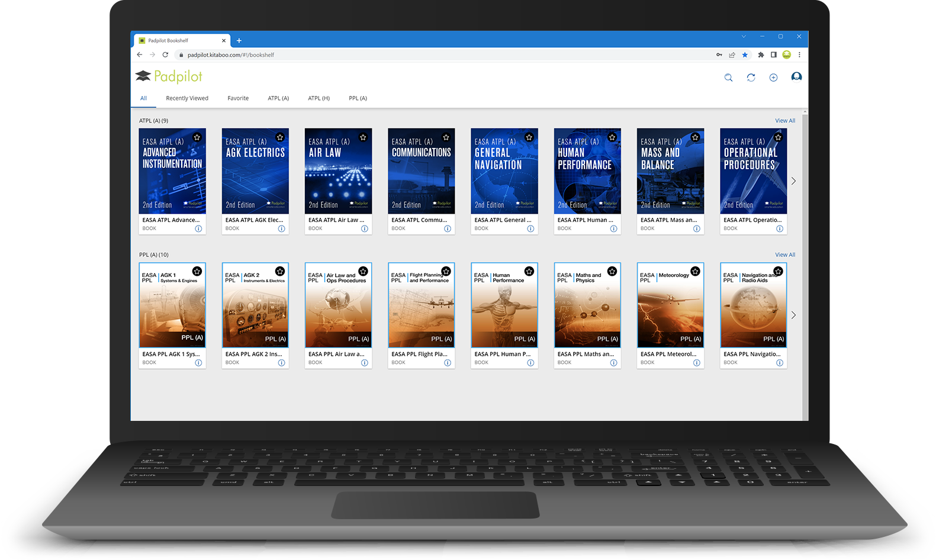Open EASA PPL Human Performance title
Screen dimensions: 936x560
click(503, 355)
